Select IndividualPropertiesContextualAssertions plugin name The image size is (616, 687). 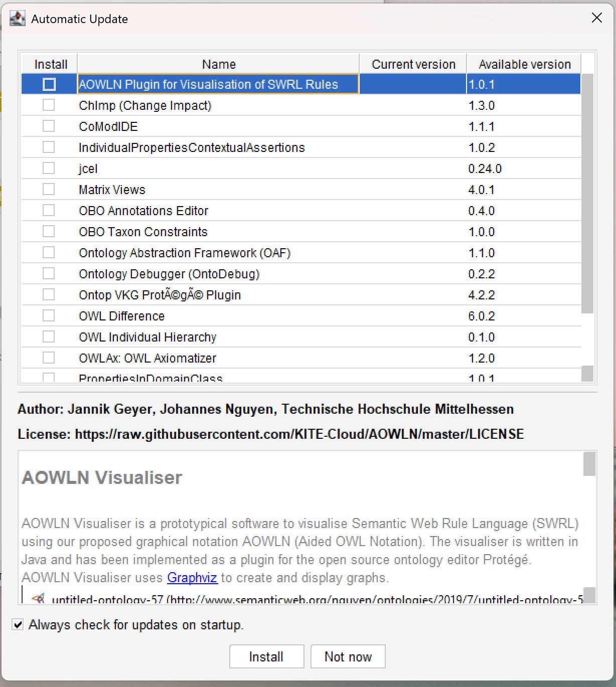point(192,147)
